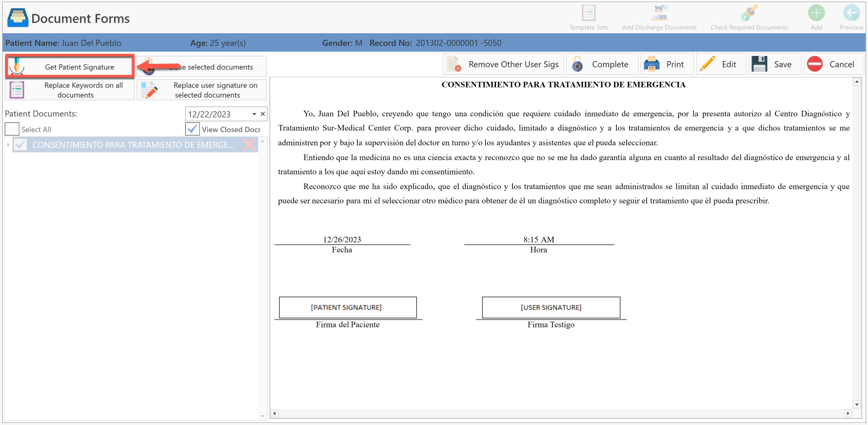Viewport: 868px width, 425px height.
Task: Click document viewer scroll right arrow
Action: 848,413
